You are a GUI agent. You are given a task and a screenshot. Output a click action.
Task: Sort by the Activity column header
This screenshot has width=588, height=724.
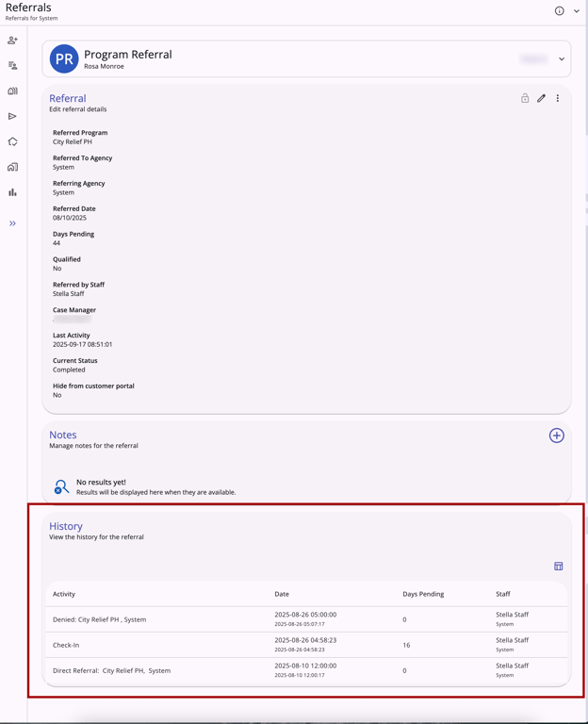[64, 594]
